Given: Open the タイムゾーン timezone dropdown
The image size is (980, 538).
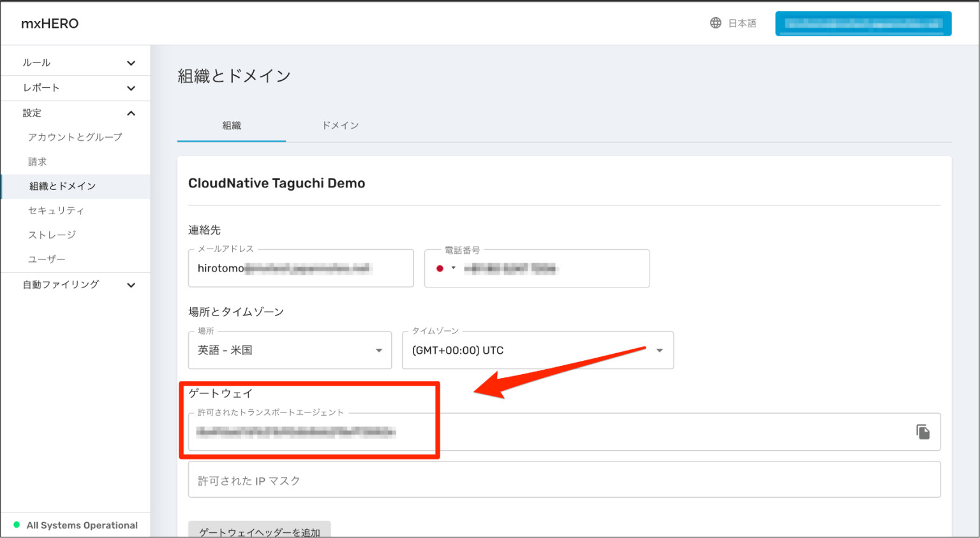Looking at the screenshot, I should 660,350.
